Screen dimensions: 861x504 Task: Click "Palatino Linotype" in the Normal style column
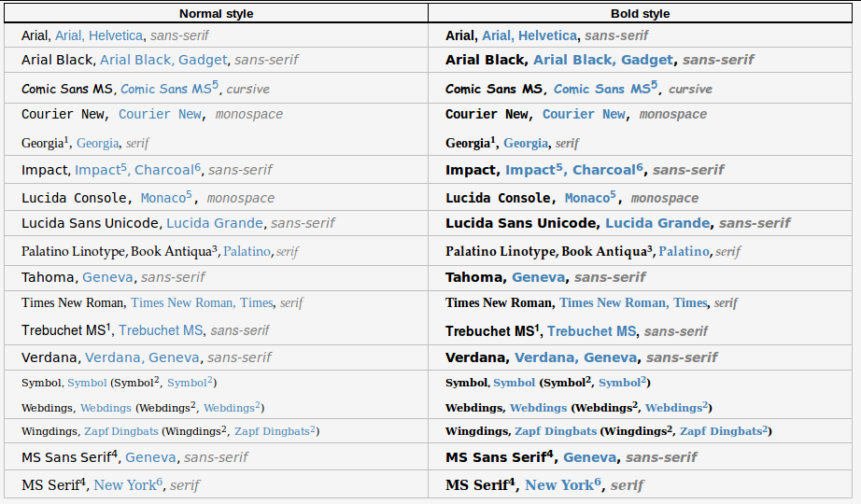coord(74,251)
